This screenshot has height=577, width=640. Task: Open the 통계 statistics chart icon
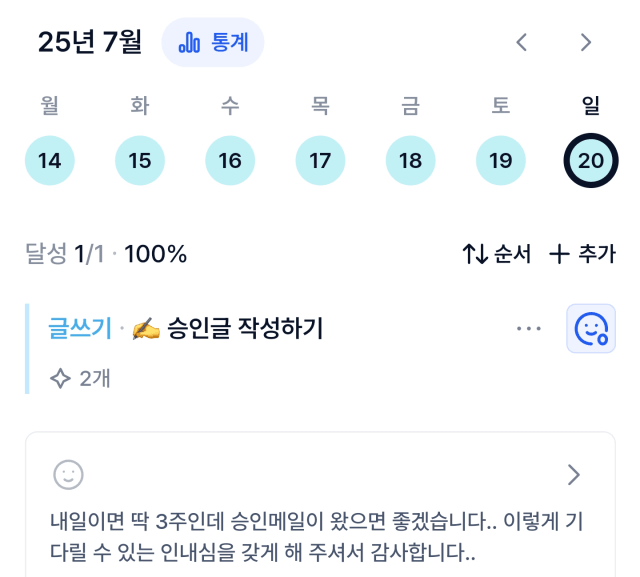tap(189, 42)
